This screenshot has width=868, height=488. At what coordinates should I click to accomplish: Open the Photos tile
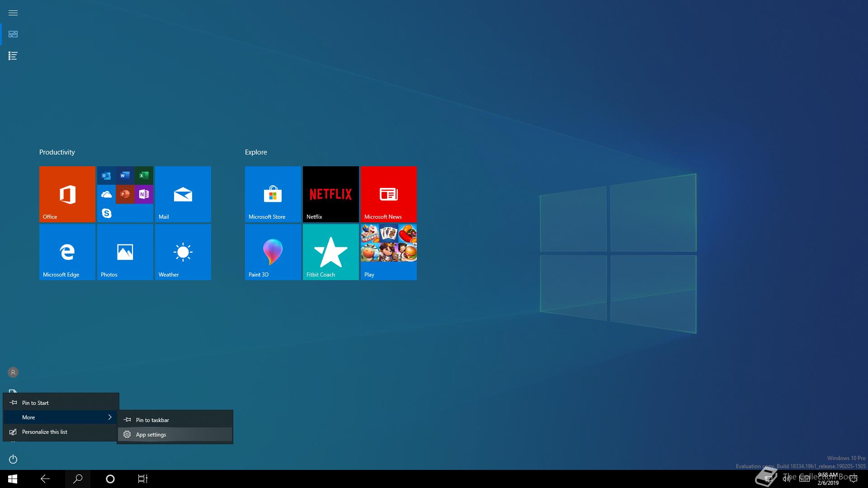click(125, 252)
